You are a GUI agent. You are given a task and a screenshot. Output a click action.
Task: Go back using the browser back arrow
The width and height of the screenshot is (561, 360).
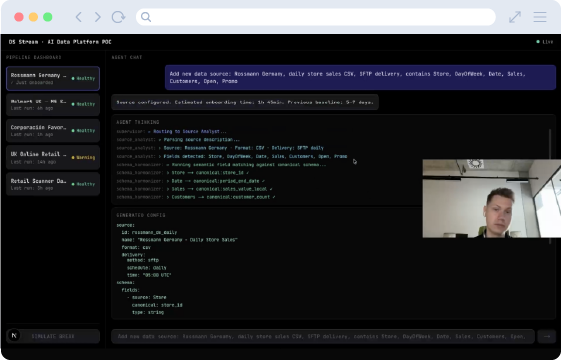(x=79, y=17)
